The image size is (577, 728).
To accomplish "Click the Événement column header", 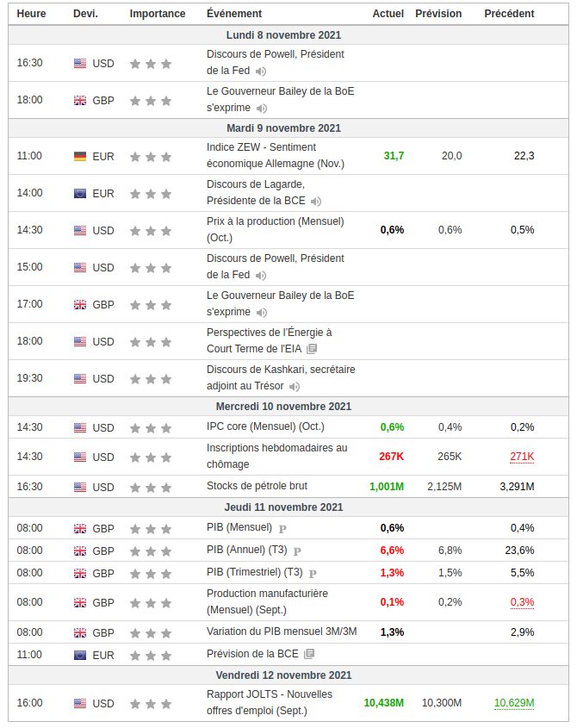I will pos(235,14).
